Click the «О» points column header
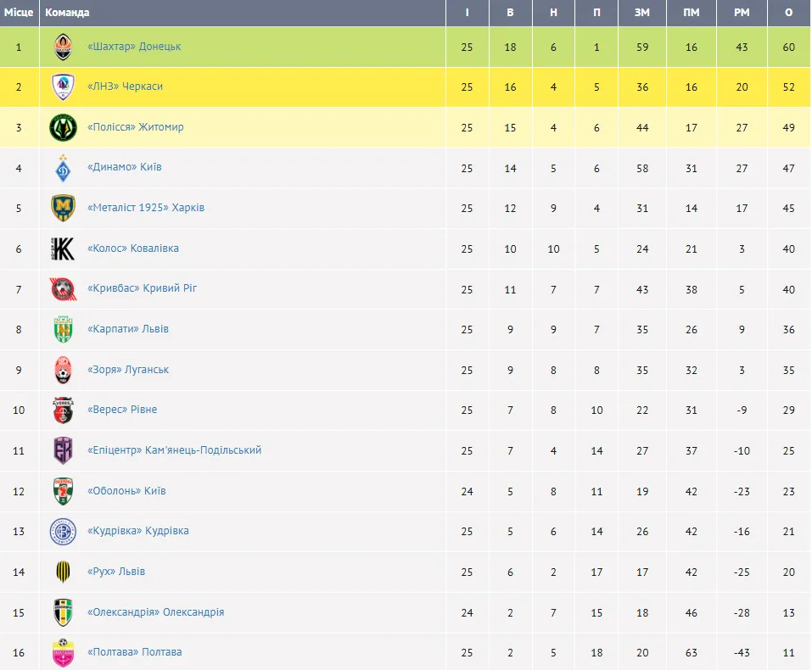Image resolution: width=812 pixels, height=670 pixels. 789,13
